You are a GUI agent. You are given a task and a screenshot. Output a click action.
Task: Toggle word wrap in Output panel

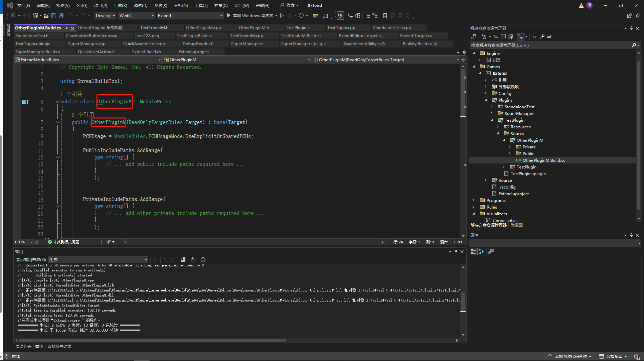193,260
